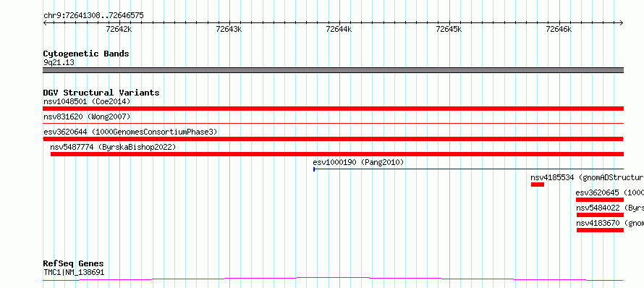The image size is (644, 288).
Task: Select the esv3620644 red variant bar
Action: (333, 139)
